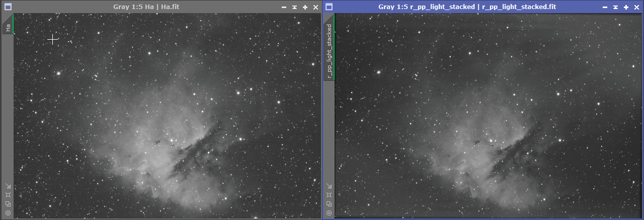This screenshot has height=220, width=644.
Task: Click the window icon of r_pp_light_stacked.fit window
Action: [329, 7]
